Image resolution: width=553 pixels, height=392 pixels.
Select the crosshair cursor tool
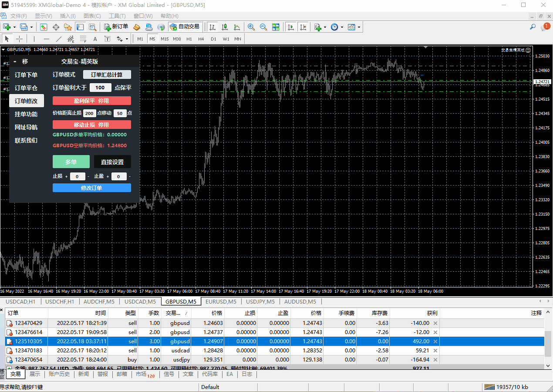(19, 39)
